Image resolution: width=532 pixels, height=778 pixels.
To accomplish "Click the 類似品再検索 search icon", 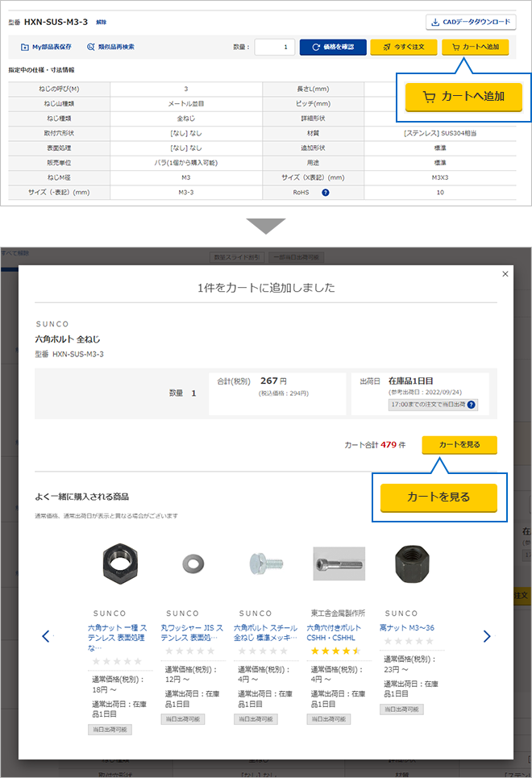I will pyautogui.click(x=91, y=48).
